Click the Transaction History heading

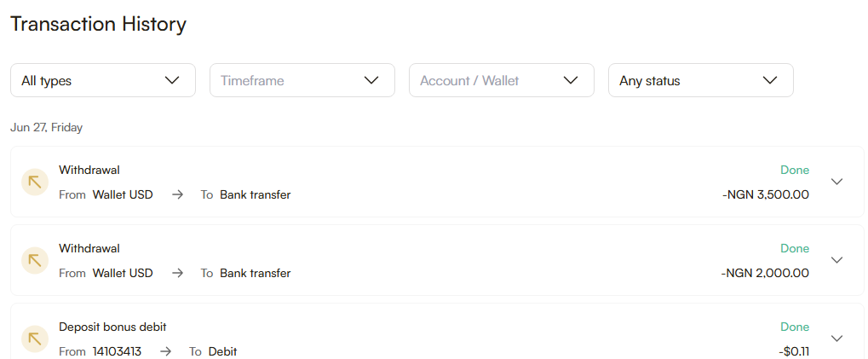click(x=98, y=24)
